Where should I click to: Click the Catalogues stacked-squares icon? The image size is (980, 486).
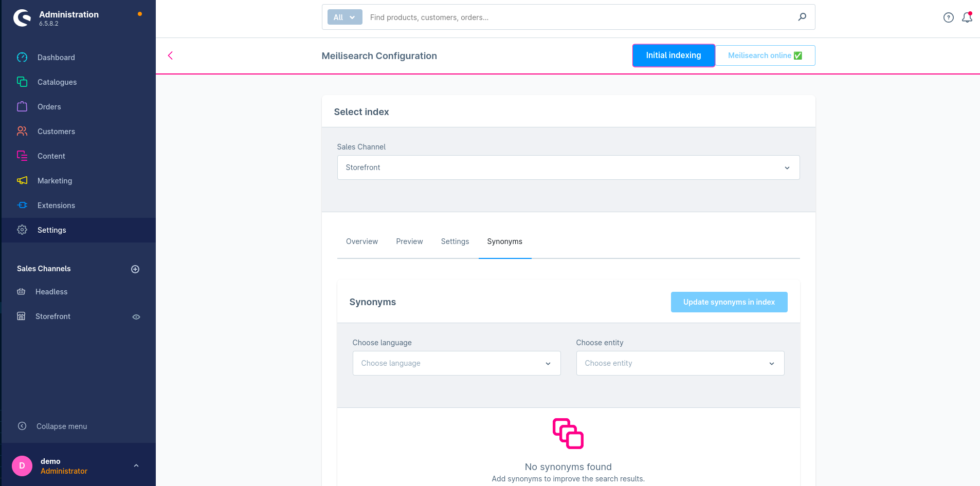tap(22, 82)
